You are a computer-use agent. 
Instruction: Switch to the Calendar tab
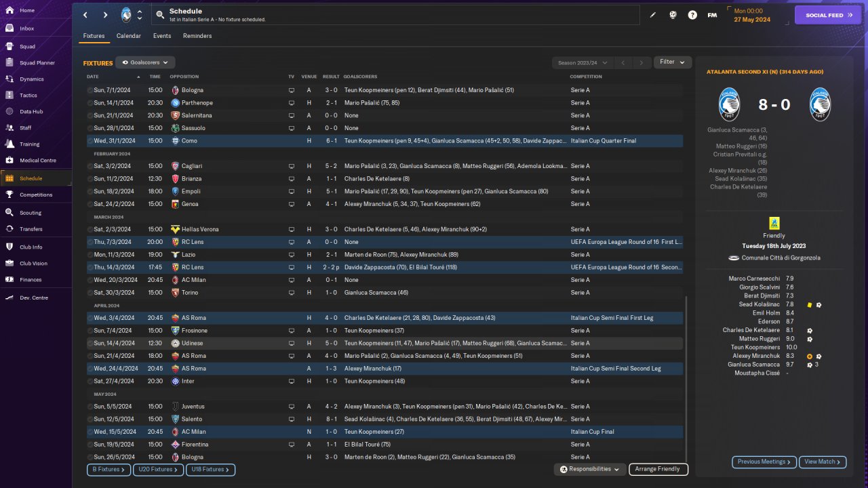coord(128,36)
